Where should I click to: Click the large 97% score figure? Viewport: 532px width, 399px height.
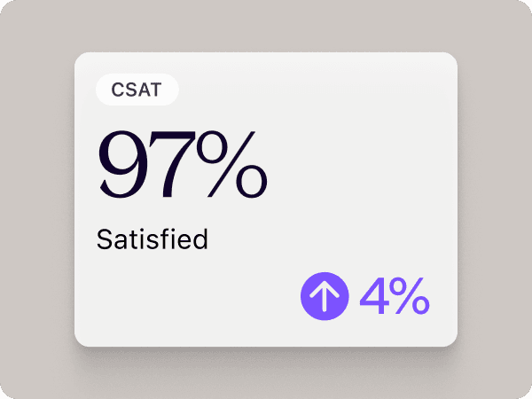(x=183, y=165)
